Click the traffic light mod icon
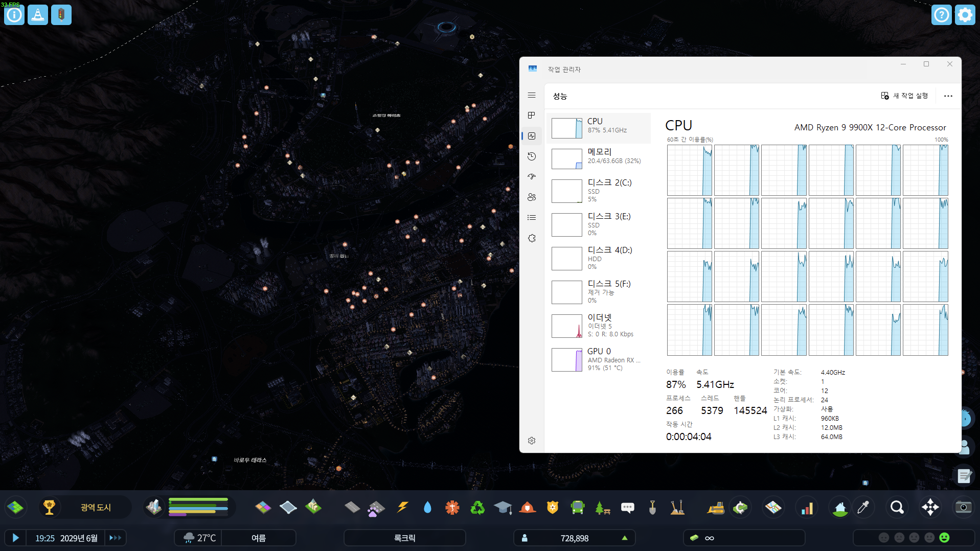The width and height of the screenshot is (980, 551). [x=61, y=15]
